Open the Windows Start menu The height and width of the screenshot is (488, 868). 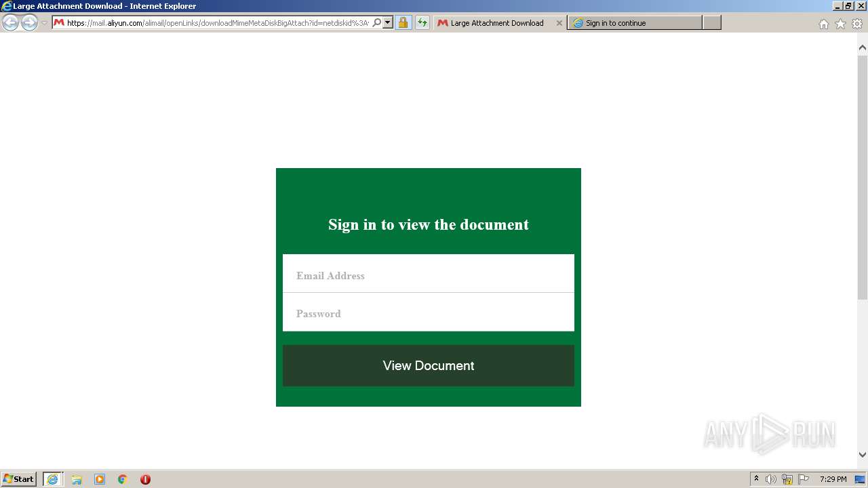point(19,479)
